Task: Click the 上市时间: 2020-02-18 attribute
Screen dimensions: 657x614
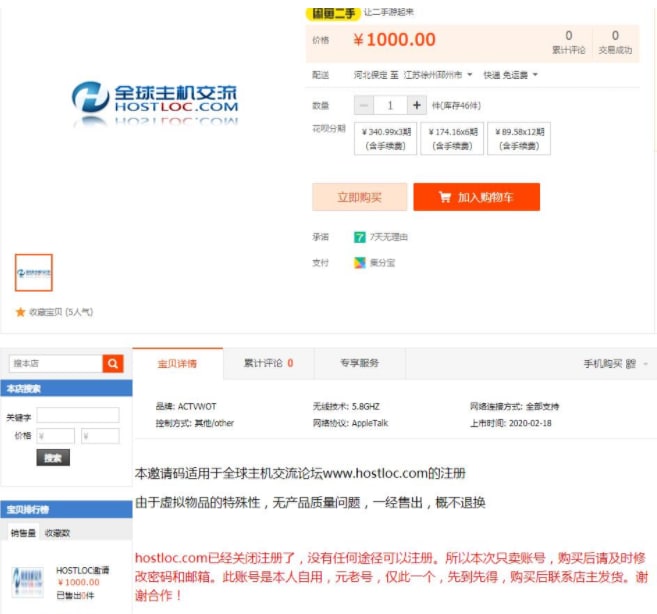Action: [510, 423]
